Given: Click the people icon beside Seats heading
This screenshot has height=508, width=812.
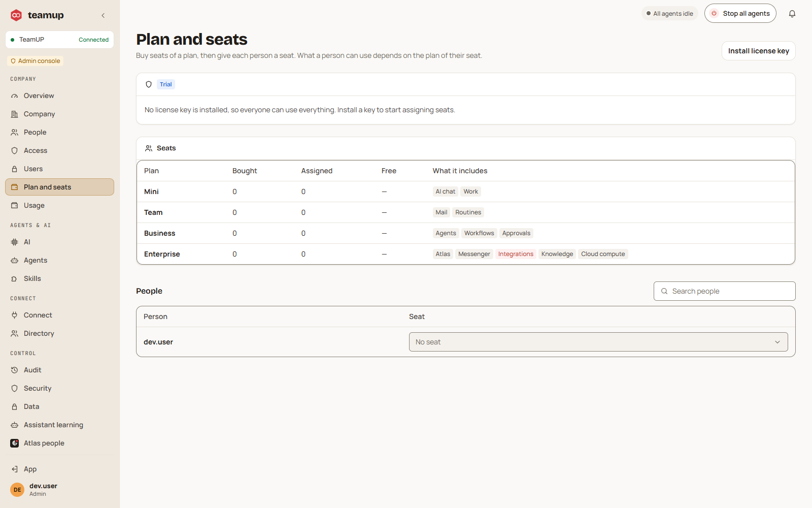Looking at the screenshot, I should point(149,148).
